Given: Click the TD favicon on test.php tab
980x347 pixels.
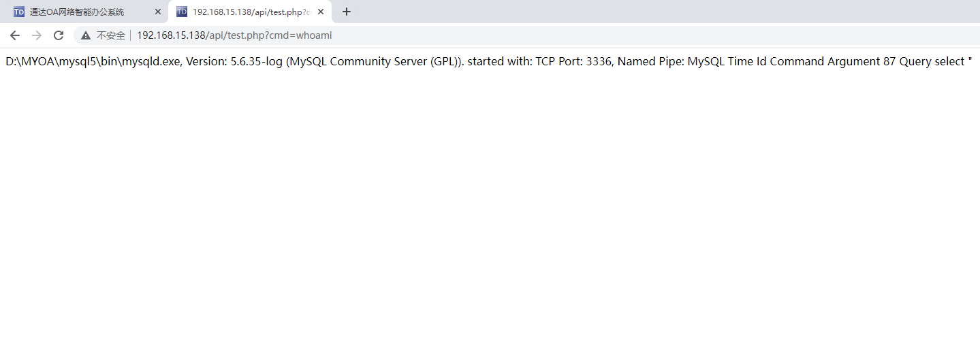Looking at the screenshot, I should click(x=182, y=12).
